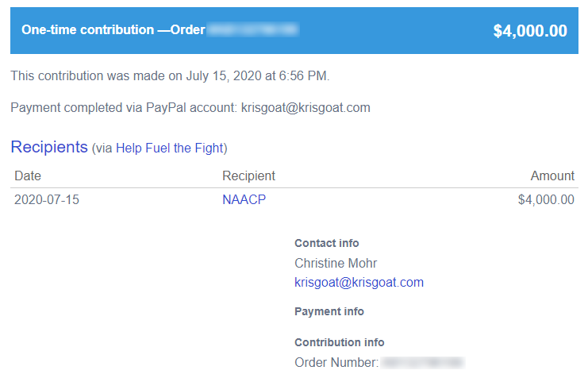Viewport: 588px width, 378px height.
Task: Select the Amount column header
Action: (x=552, y=175)
